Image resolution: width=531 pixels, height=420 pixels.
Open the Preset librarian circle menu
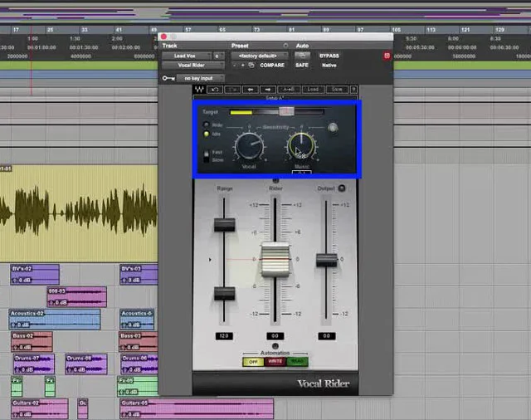point(285,46)
